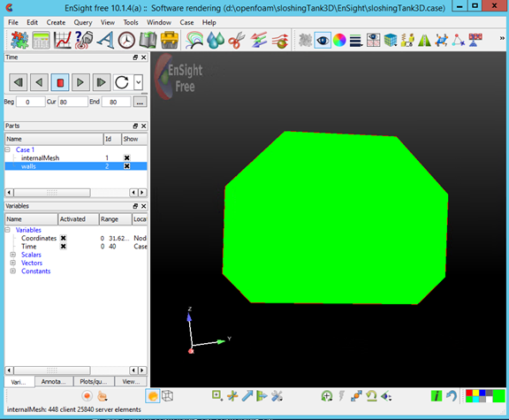The width and height of the screenshot is (509, 420).
Task: Click the water drops isosurface icon
Action: 216,41
